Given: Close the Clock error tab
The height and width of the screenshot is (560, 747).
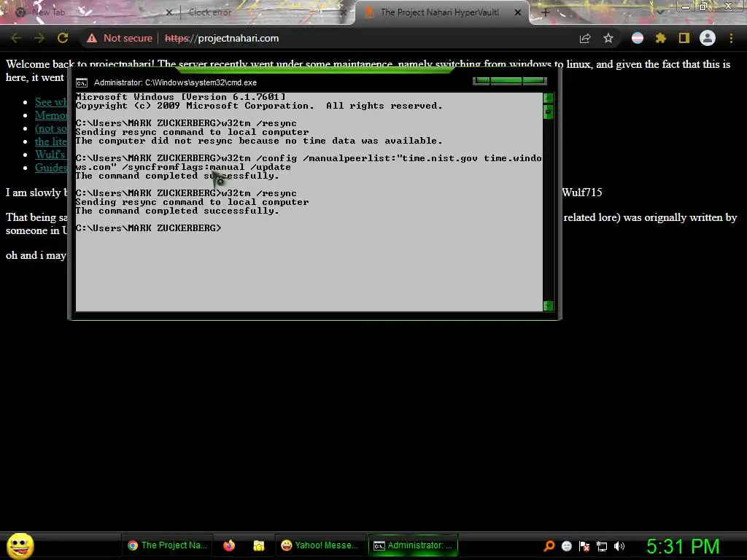Looking at the screenshot, I should point(343,13).
